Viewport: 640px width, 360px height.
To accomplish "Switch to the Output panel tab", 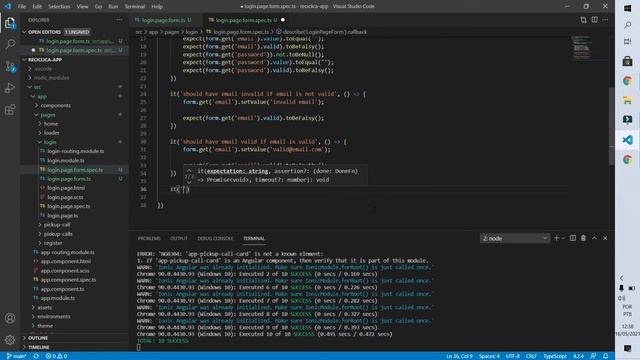I will [x=179, y=238].
